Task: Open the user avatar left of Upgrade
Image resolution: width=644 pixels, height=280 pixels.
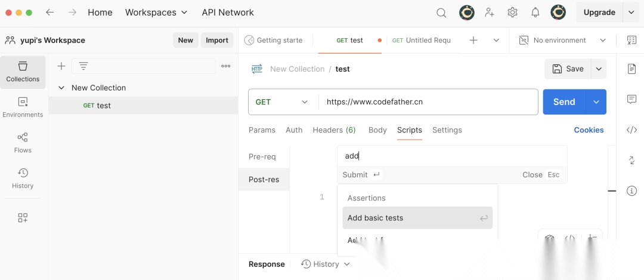Action: [x=558, y=13]
